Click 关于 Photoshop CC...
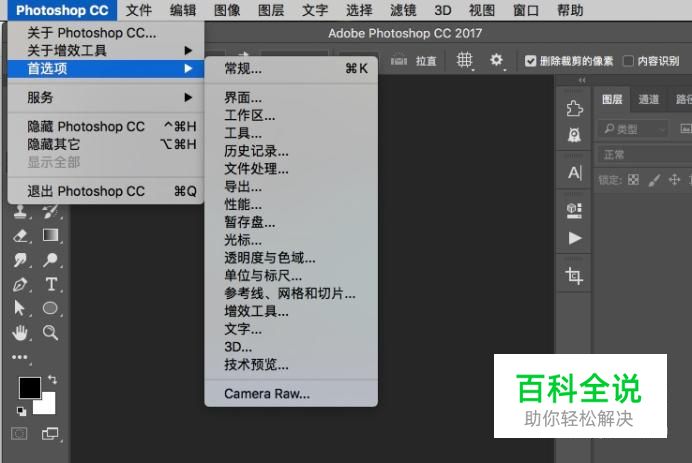 click(x=105, y=33)
